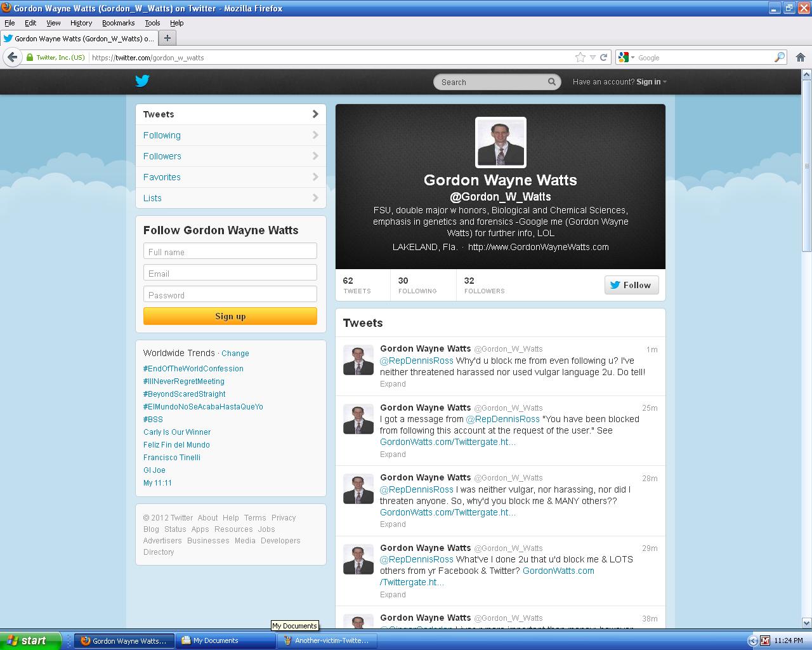Open #IllNeverRegretMeeting trend
Image resolution: width=812 pixels, height=650 pixels.
[x=184, y=381]
